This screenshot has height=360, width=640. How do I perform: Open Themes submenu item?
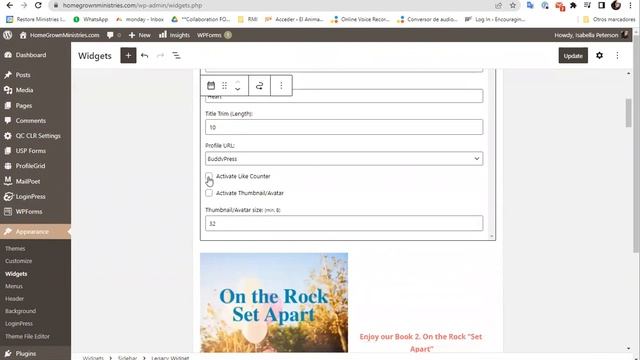(15, 249)
